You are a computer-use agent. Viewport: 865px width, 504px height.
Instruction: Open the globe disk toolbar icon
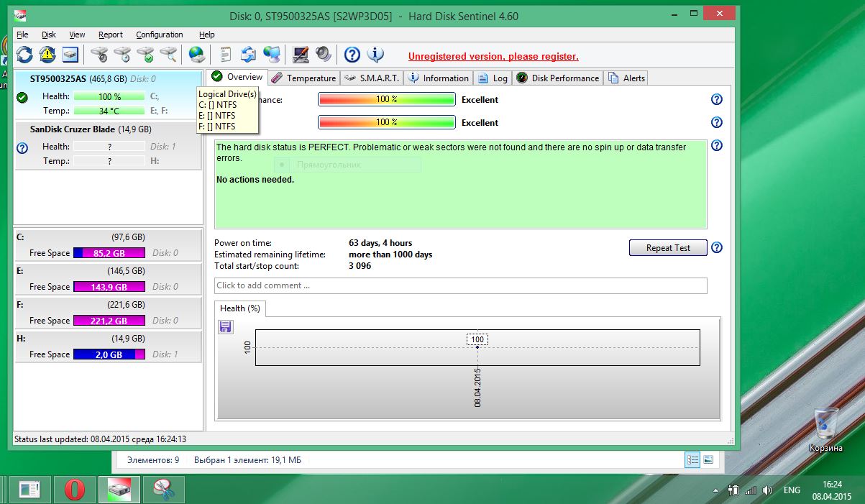click(196, 55)
